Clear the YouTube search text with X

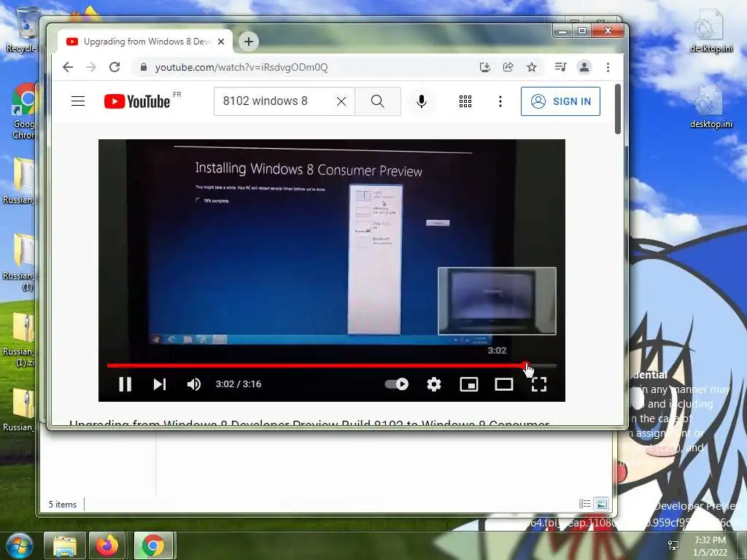click(x=341, y=101)
